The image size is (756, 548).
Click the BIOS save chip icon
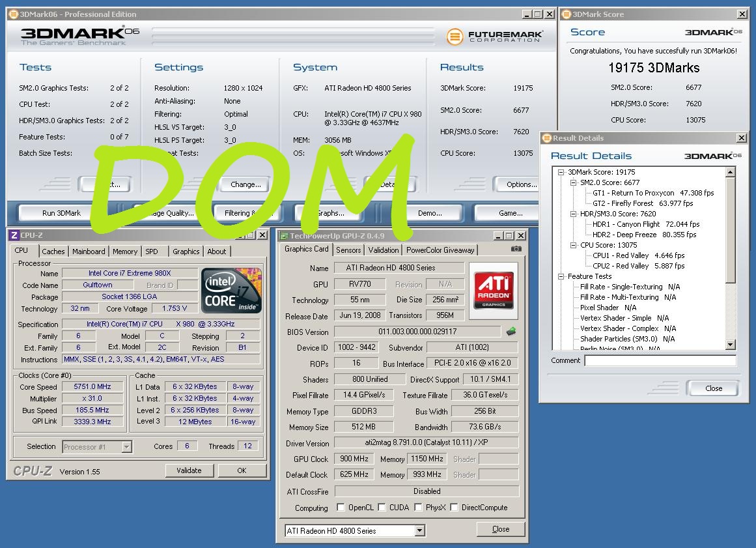click(511, 332)
